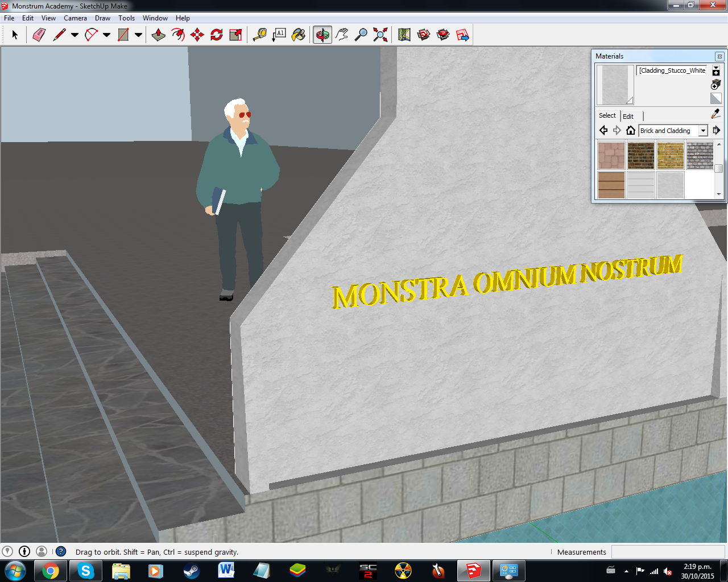Click the materials browser back arrow
Screen dimensions: 728x582
tap(603, 131)
